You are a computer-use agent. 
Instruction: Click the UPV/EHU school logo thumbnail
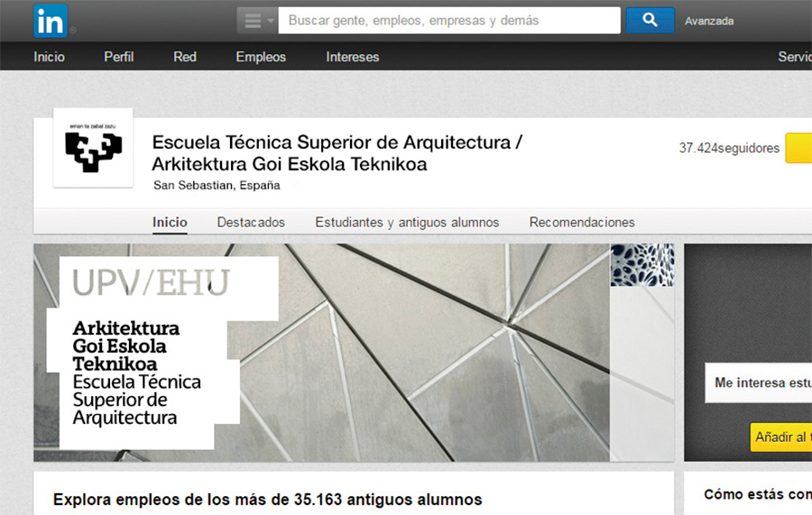(93, 148)
